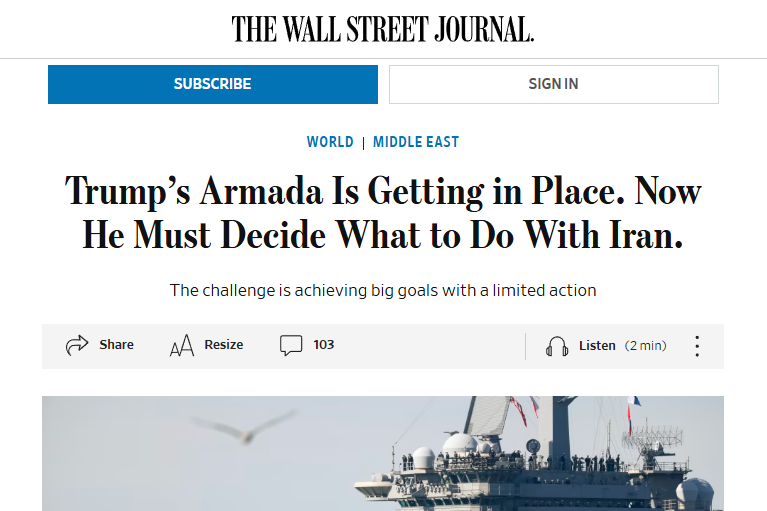Screen dimensions: 767x511
Task: Click the Share text label
Action: click(116, 345)
